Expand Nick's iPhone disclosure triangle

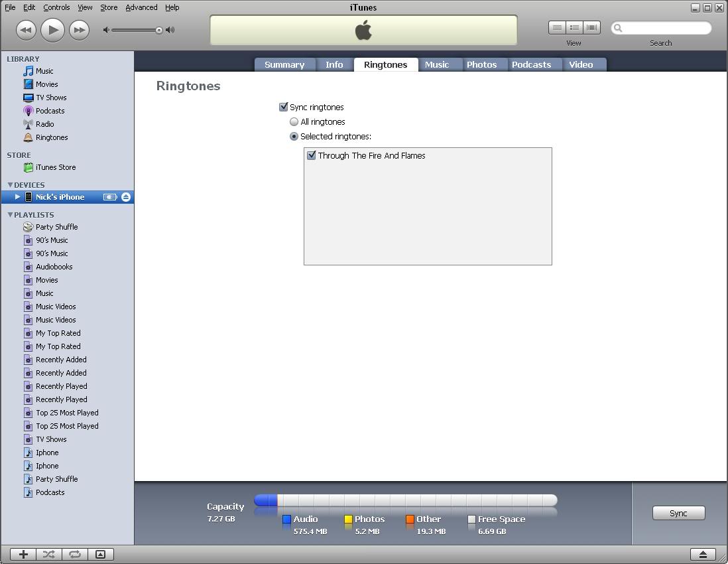coord(17,197)
